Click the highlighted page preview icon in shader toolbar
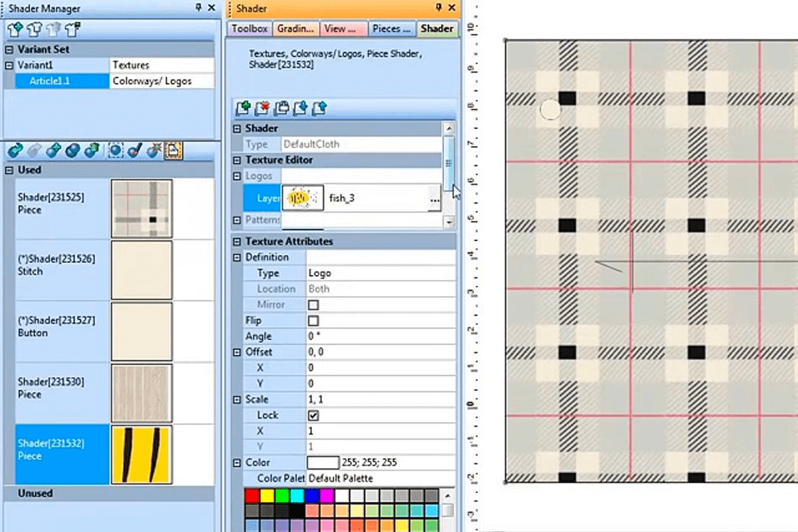 click(173, 150)
